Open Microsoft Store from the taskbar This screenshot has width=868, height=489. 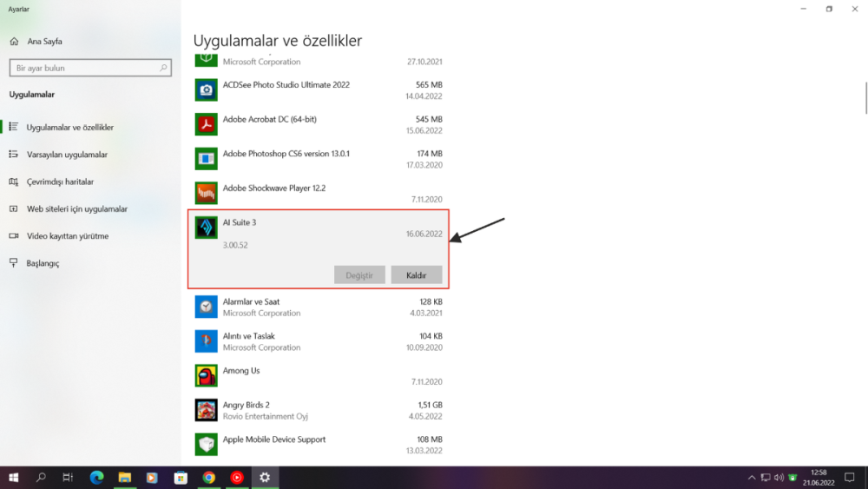tap(181, 478)
